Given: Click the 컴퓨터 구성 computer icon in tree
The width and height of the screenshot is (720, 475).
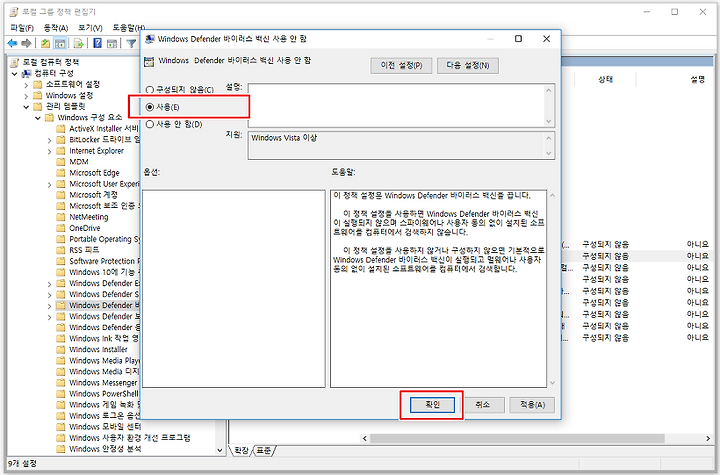Looking at the screenshot, I should (x=27, y=74).
